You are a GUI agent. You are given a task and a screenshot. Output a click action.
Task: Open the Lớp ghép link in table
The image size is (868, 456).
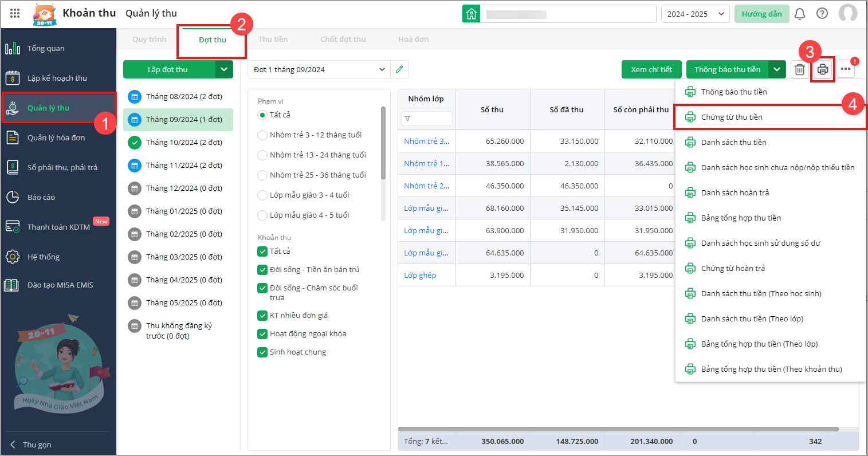(420, 276)
